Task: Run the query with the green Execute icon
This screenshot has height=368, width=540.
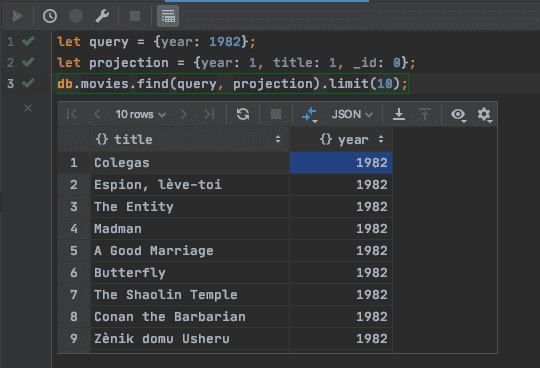Action: (17, 16)
